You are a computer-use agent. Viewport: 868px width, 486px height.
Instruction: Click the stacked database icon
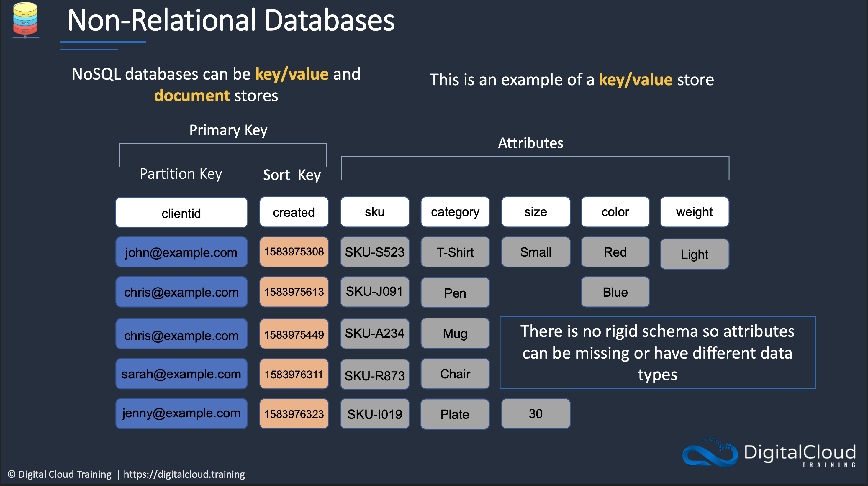25,19
